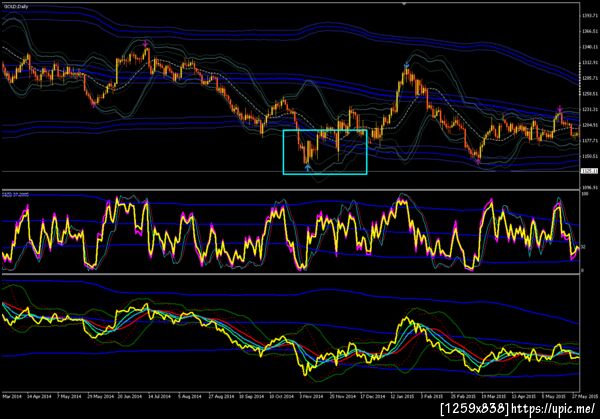Click the highlighted current price tag 1125.11
600x419 pixels.
589,171
